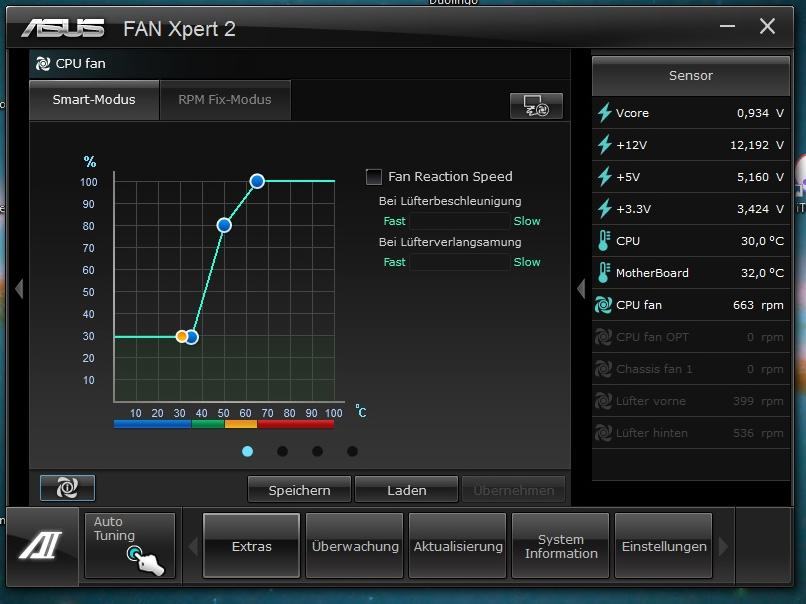Click the green temperature range bar
Image resolution: width=806 pixels, height=604 pixels.
click(208, 424)
